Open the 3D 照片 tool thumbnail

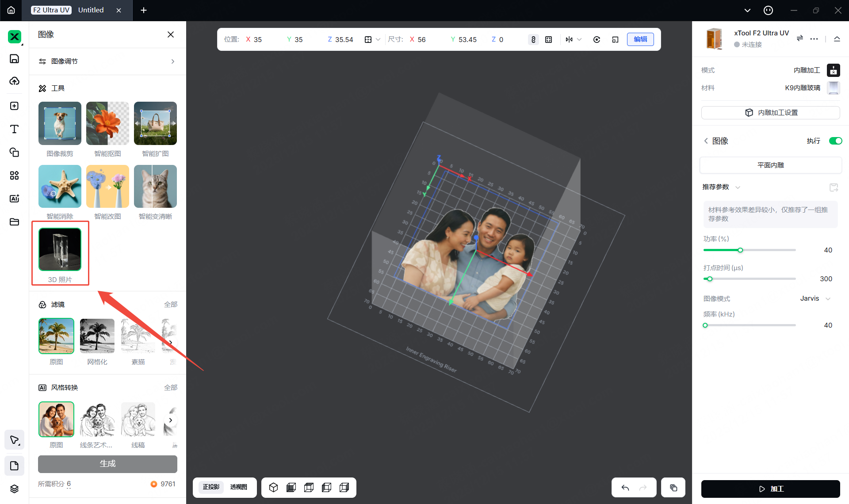[x=60, y=249]
